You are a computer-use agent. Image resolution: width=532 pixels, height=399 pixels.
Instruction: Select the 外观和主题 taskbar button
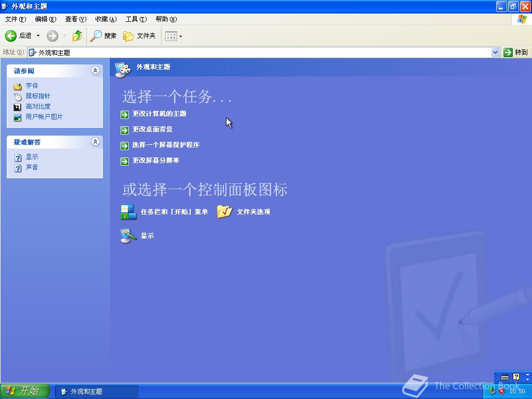pyautogui.click(x=97, y=392)
